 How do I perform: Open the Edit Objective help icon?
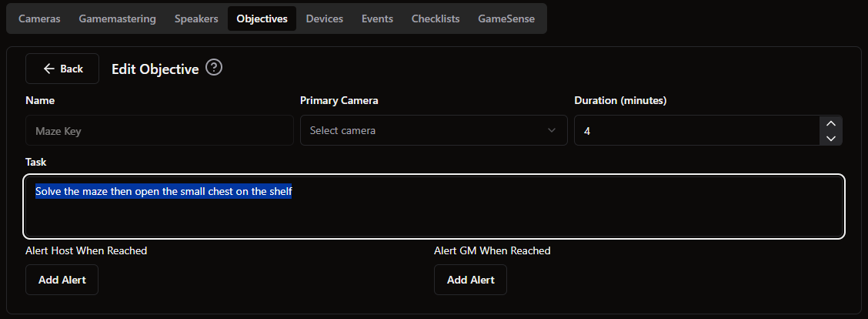pyautogui.click(x=214, y=68)
